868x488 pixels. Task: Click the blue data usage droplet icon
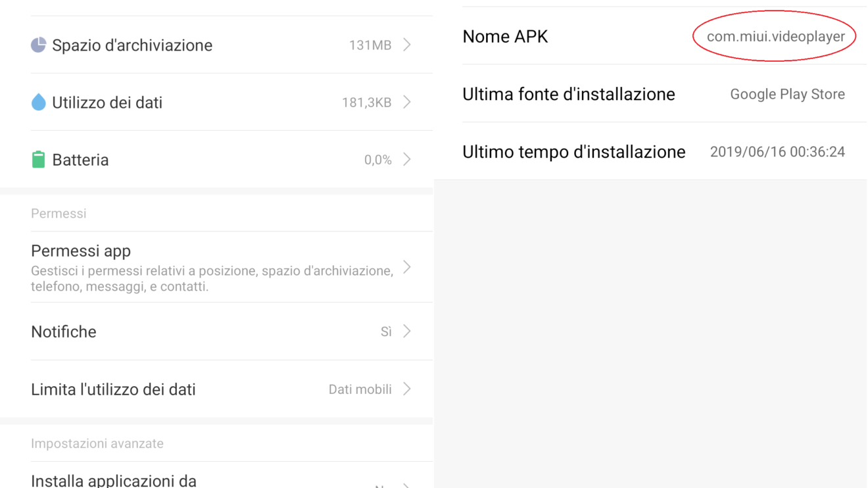(x=38, y=102)
